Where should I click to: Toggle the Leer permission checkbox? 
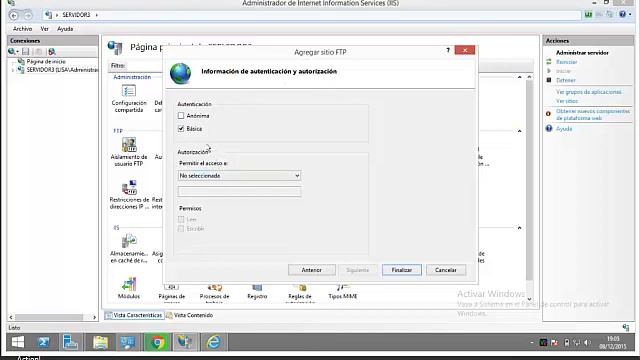tap(181, 220)
